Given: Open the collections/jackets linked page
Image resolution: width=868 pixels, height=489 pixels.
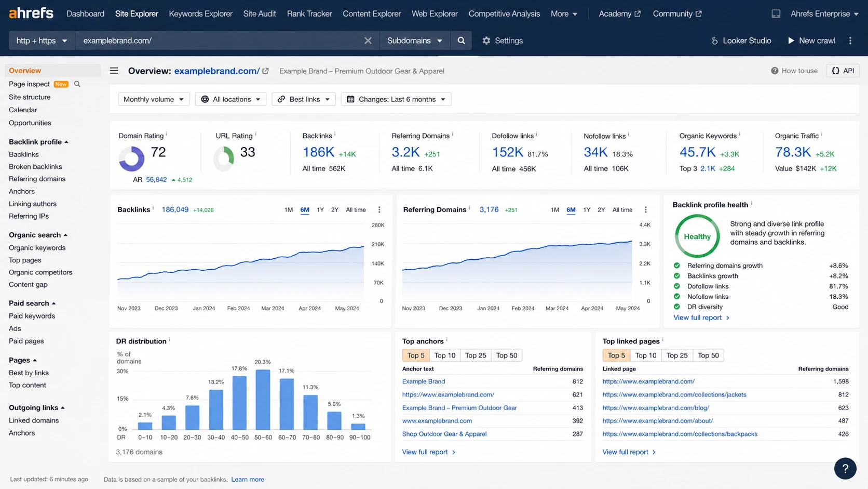Looking at the screenshot, I should tap(674, 394).
